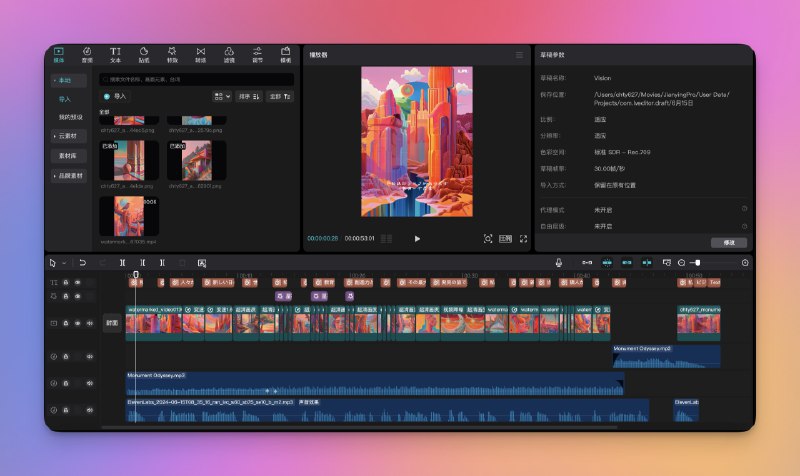Undo the last edit
The height and width of the screenshot is (476, 800).
[82, 263]
